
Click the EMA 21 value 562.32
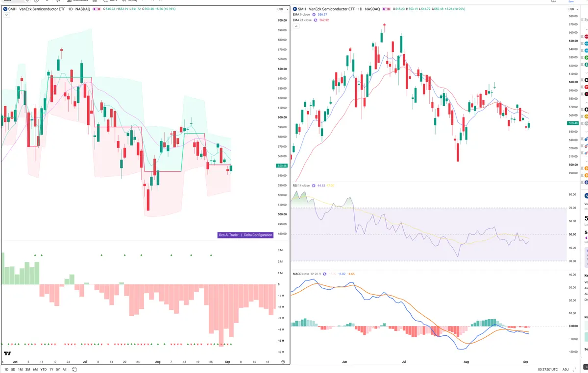coord(325,20)
